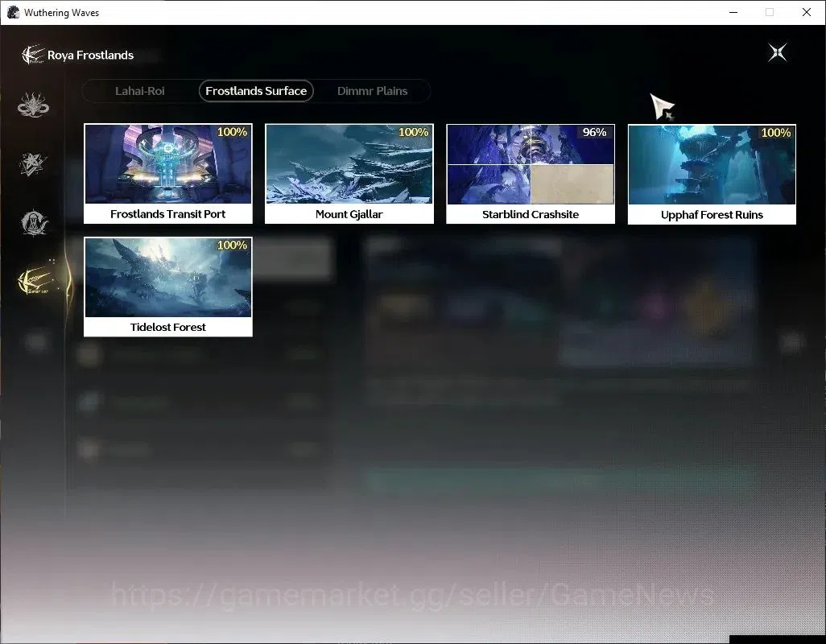Click the Roya Frostlands title text
826x644 pixels.
tap(91, 56)
